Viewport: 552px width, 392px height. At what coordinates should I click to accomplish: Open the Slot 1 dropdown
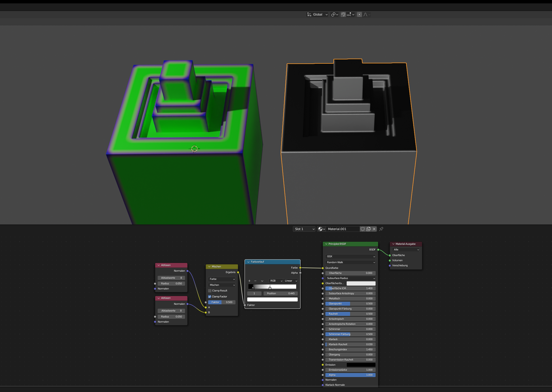(x=304, y=229)
